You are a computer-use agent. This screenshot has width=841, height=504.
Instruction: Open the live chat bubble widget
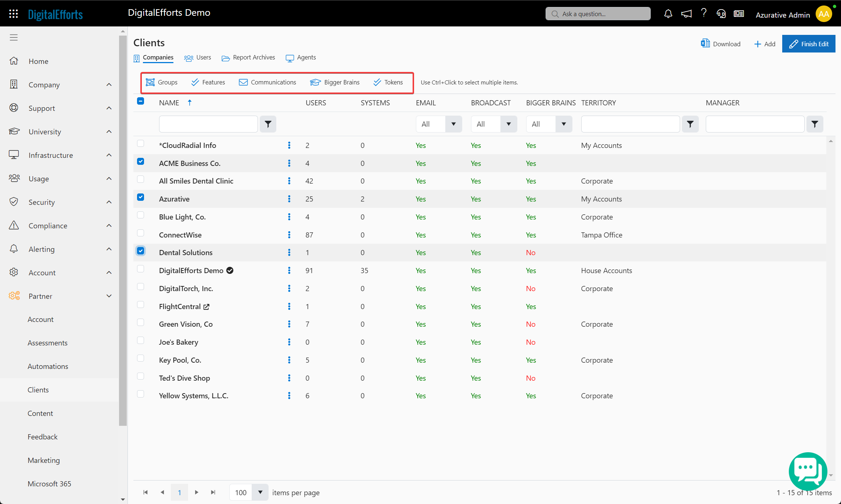pos(808,471)
